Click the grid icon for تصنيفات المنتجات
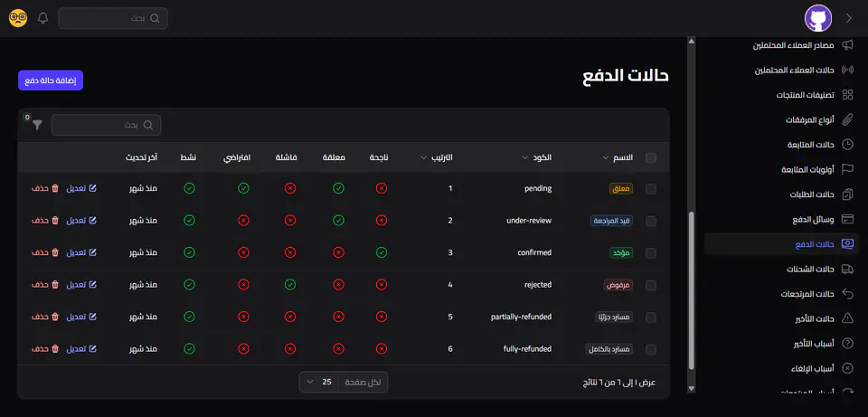 847,95
